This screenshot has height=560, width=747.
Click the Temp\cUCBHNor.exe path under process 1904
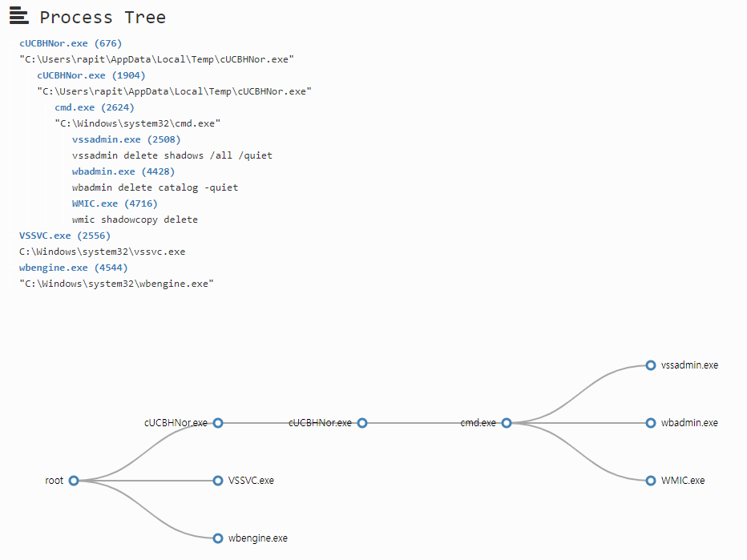coord(175,91)
